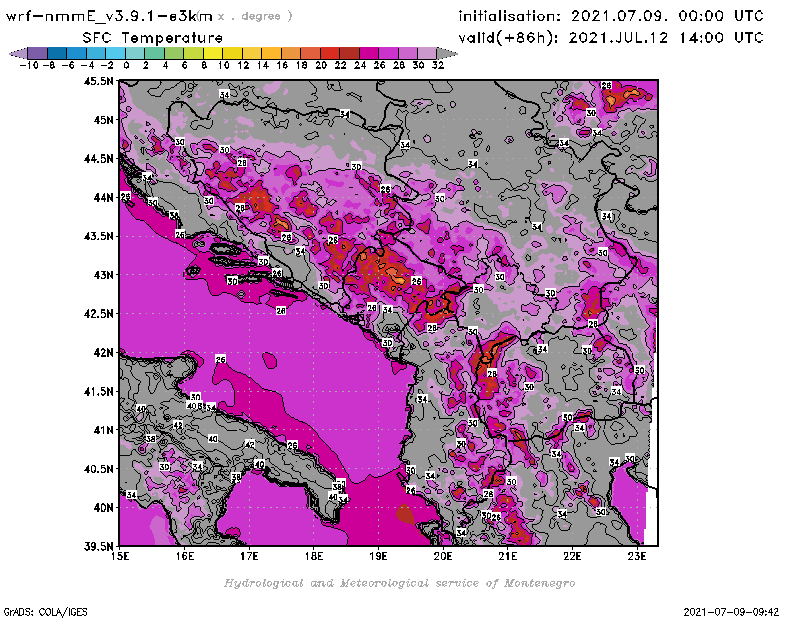Pick the red legend swatch between 20 and 22
800x618 pixels.
[330, 53]
